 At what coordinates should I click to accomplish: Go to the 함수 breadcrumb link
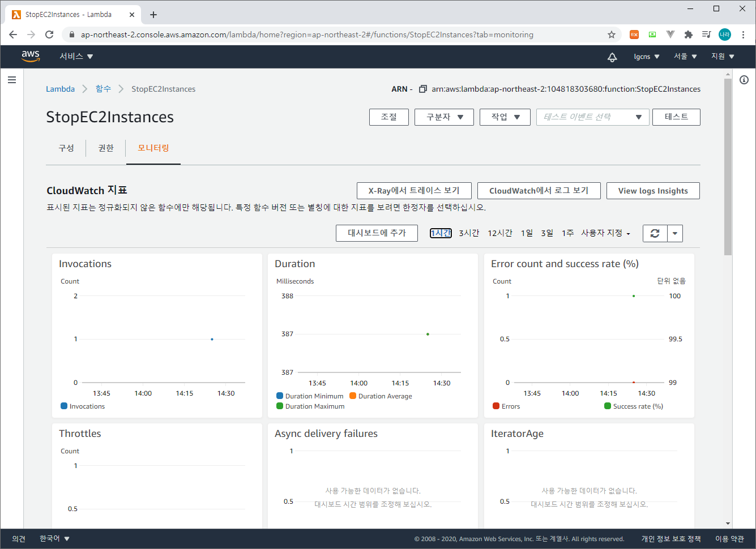pos(103,89)
